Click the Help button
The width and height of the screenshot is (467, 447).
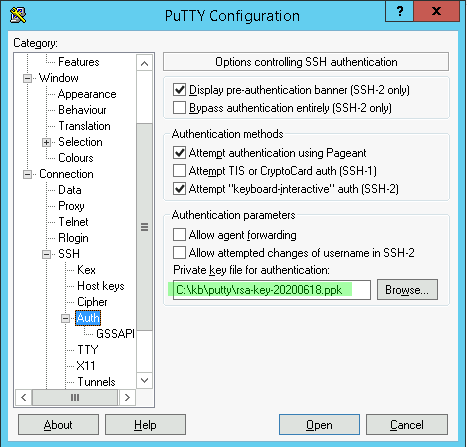point(145,425)
